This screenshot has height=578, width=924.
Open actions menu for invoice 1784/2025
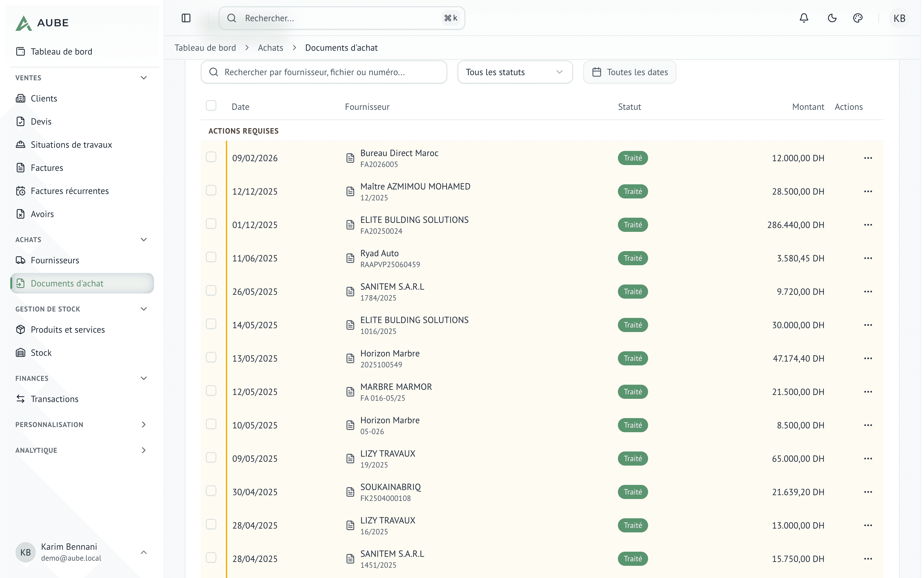tap(868, 292)
